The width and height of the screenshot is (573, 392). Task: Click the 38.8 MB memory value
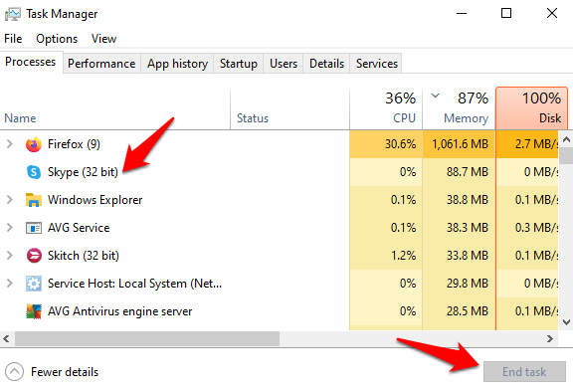point(468,200)
